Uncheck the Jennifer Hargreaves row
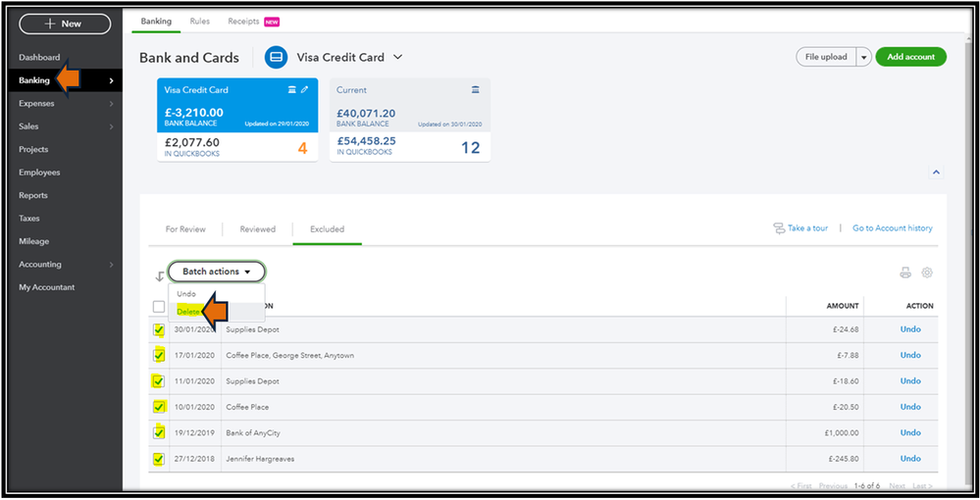The height and width of the screenshot is (500, 980). pos(159,459)
